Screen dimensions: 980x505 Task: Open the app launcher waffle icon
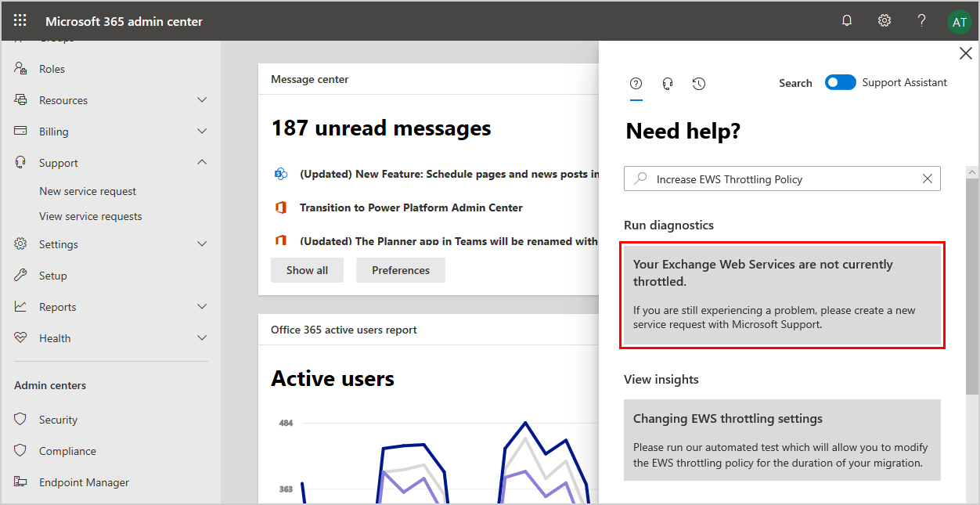click(20, 21)
